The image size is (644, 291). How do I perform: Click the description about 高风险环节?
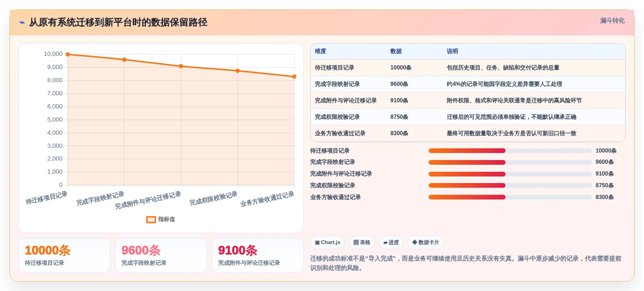tap(514, 100)
